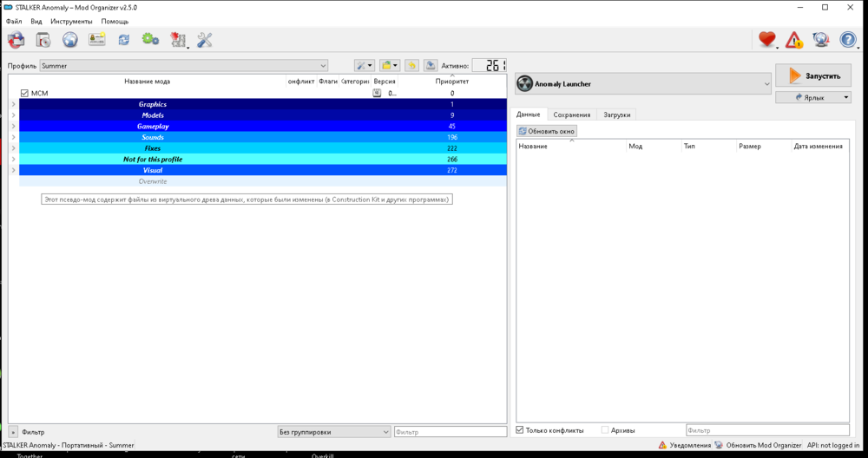Sort data tree by Размер column
The image size is (868, 458).
[764, 146]
